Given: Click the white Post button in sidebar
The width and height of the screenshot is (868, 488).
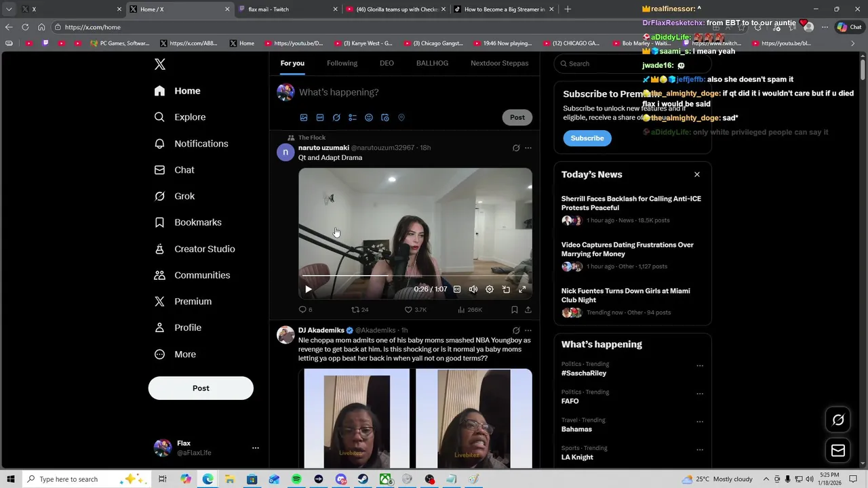Looking at the screenshot, I should point(201,388).
